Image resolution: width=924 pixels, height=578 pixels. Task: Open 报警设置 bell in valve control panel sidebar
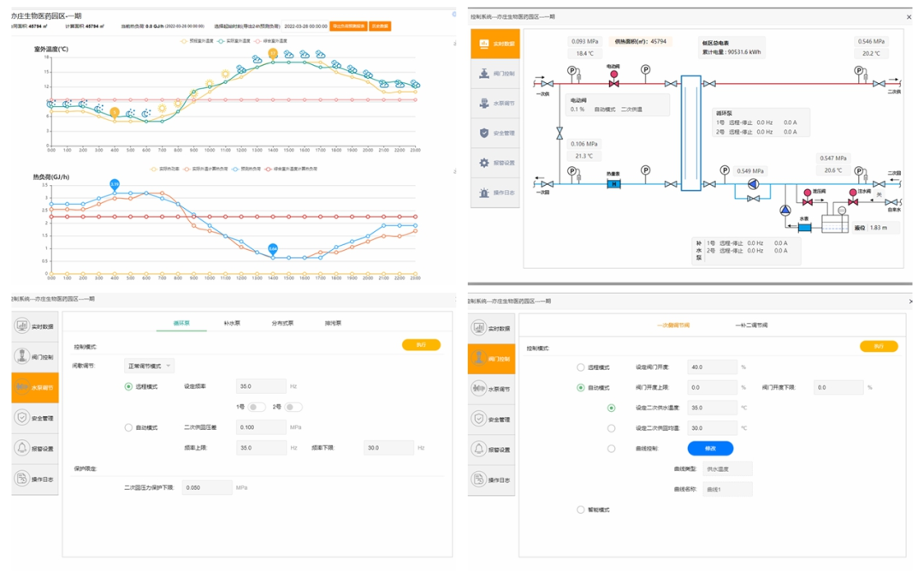click(x=491, y=450)
